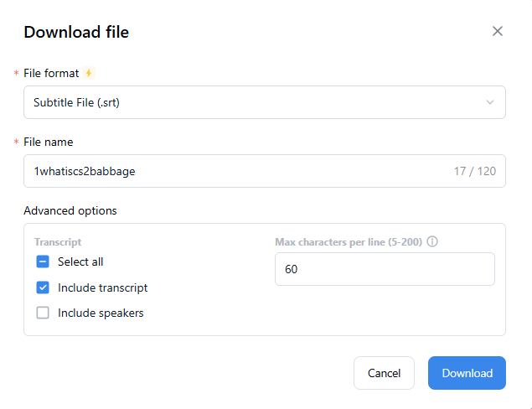Click the Max characters per line field

tap(385, 269)
